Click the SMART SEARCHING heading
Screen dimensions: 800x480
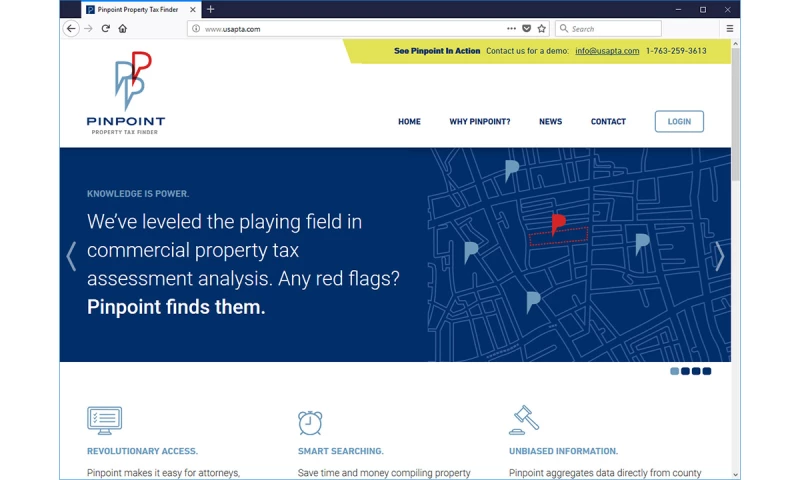(x=341, y=451)
